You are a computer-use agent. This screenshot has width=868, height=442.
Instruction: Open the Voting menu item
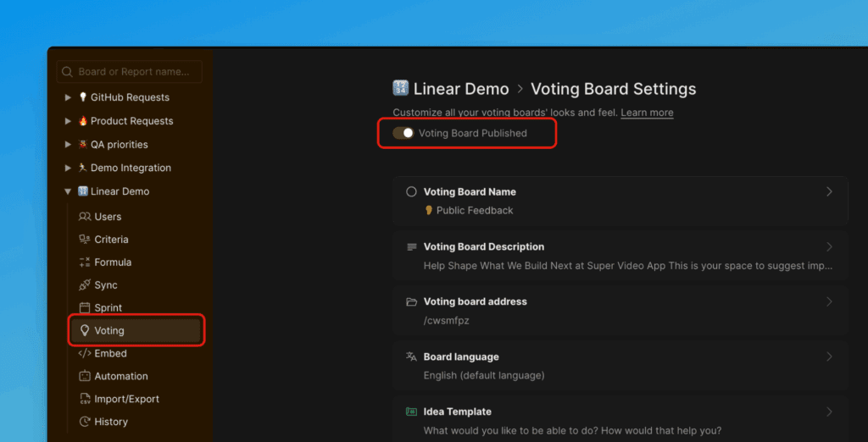[109, 331]
